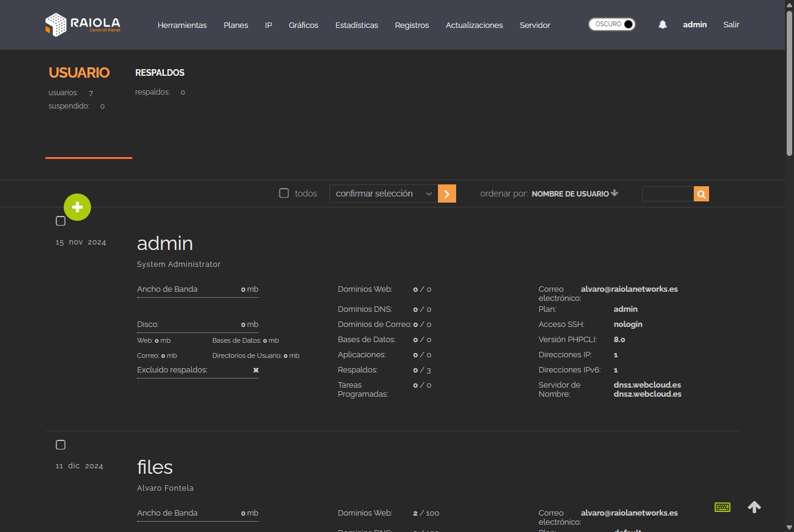Screen dimensions: 794x532
Task: Click the 'Tareas Programadas:' label
Action: point(363,389)
